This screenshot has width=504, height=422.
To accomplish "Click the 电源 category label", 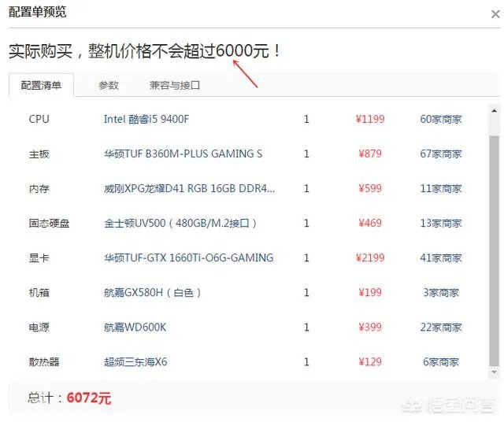I will pyautogui.click(x=39, y=328).
